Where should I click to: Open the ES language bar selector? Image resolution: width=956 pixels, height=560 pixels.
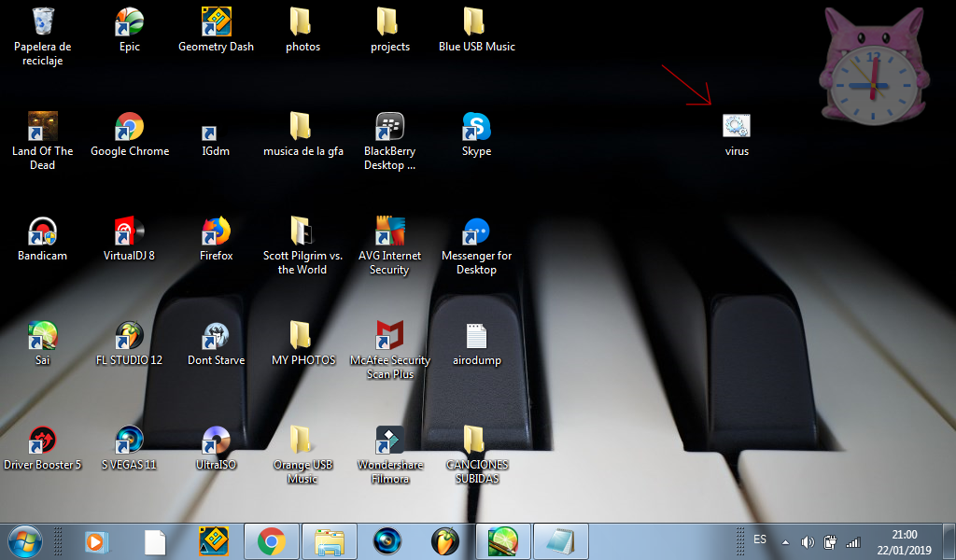760,539
